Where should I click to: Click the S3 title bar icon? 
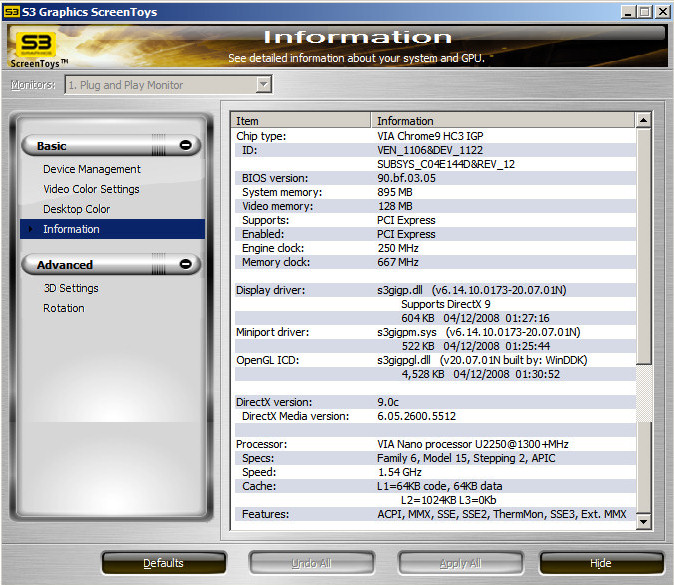tap(11, 12)
